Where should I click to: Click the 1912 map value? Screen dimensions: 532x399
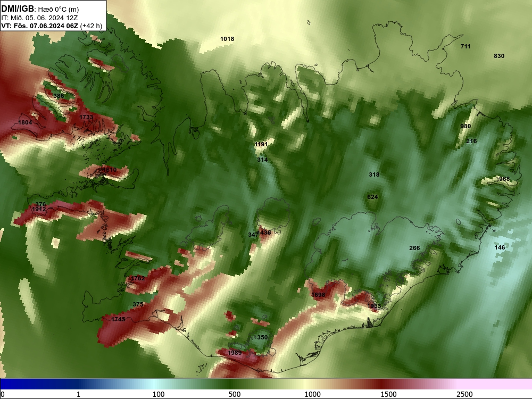pyautogui.click(x=39, y=209)
